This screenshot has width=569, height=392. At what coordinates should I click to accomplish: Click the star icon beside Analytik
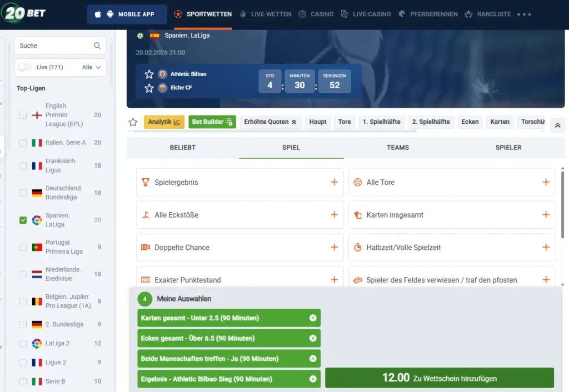click(133, 122)
